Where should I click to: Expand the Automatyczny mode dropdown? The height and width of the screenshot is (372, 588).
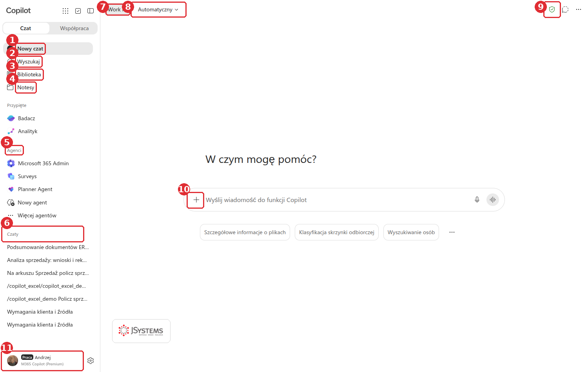tap(158, 9)
